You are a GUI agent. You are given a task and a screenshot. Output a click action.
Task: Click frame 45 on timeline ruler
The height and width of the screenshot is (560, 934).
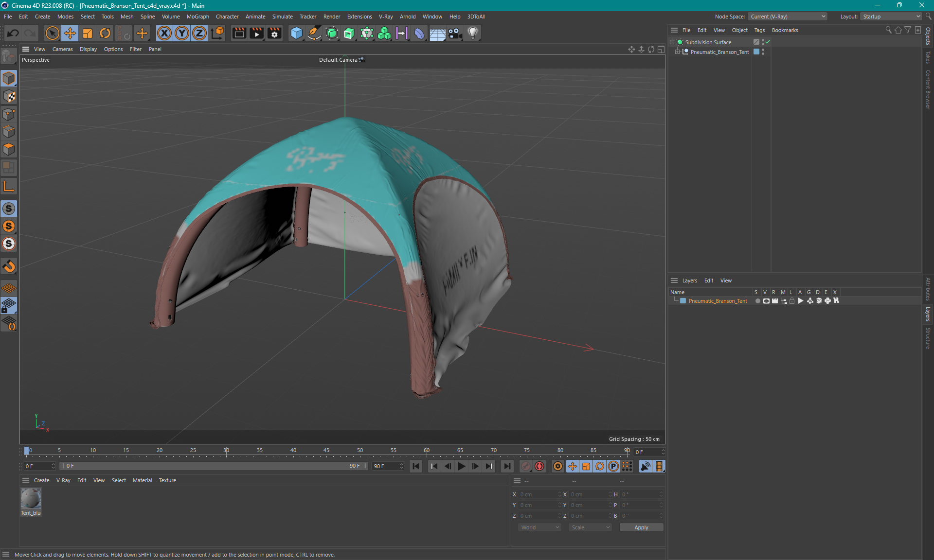pos(326,451)
